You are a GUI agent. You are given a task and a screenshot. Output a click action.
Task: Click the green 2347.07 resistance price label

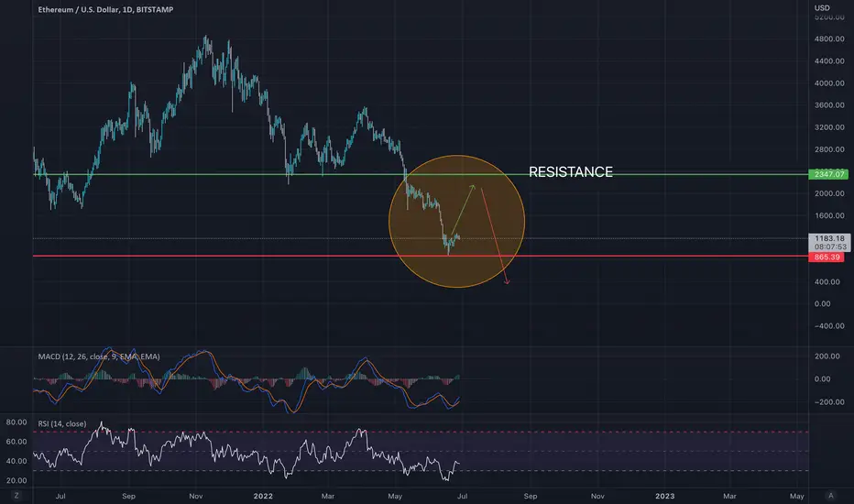point(828,174)
